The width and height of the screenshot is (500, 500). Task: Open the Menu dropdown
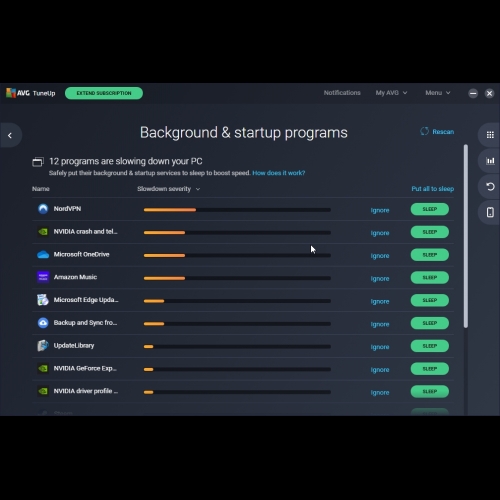[438, 93]
